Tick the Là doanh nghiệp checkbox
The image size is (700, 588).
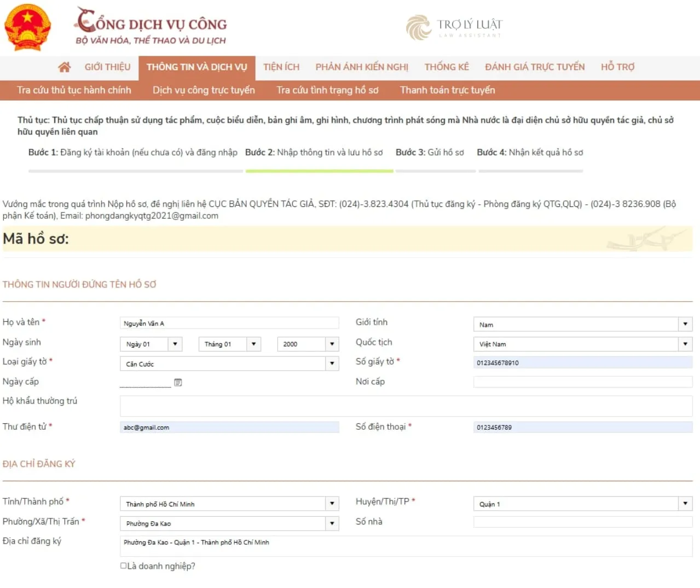coord(124,566)
